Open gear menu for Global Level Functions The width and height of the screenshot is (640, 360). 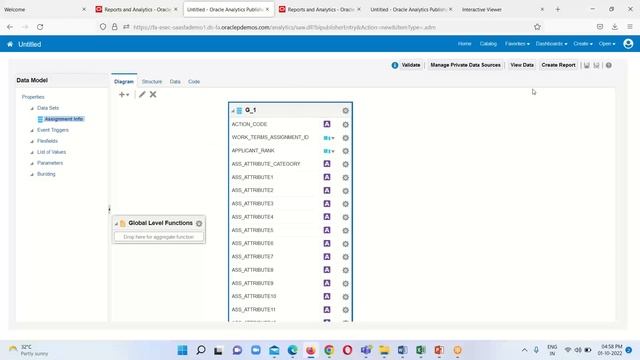199,223
